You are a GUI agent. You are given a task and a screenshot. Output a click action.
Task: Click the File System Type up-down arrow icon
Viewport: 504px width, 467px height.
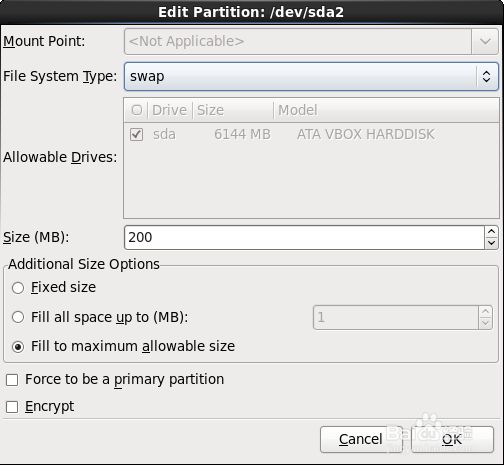pyautogui.click(x=487, y=76)
